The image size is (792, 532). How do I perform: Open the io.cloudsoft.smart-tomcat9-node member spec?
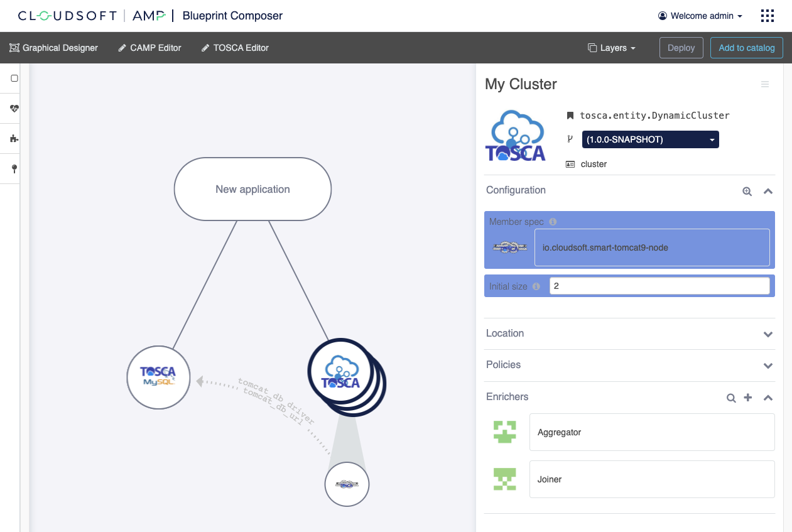652,247
